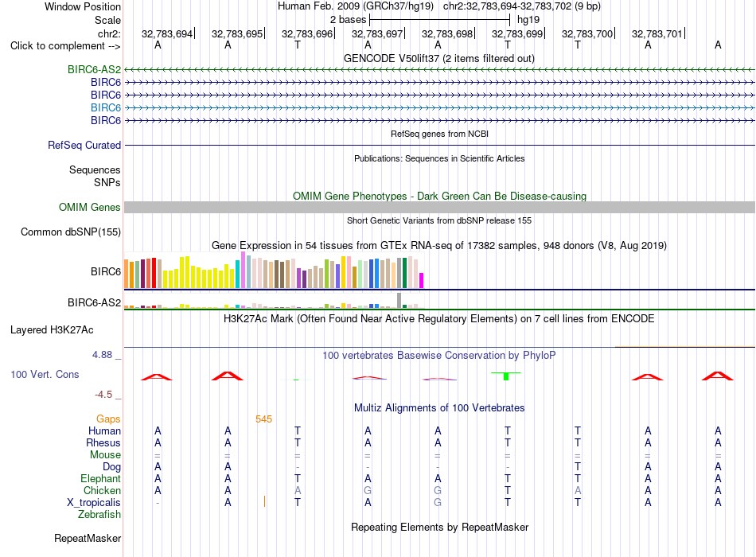Click the -4.5 PhyloP lower scale value
Screen dimensions: 756x557
pyautogui.click(x=103, y=395)
